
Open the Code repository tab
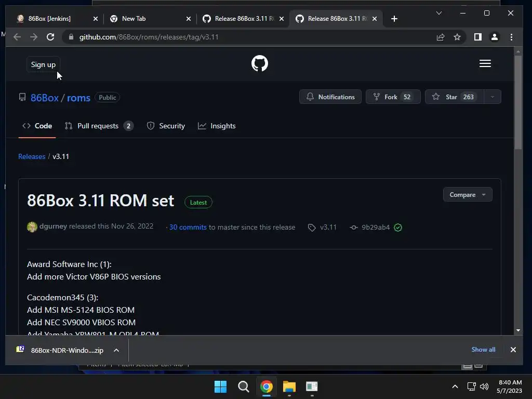pos(37,126)
